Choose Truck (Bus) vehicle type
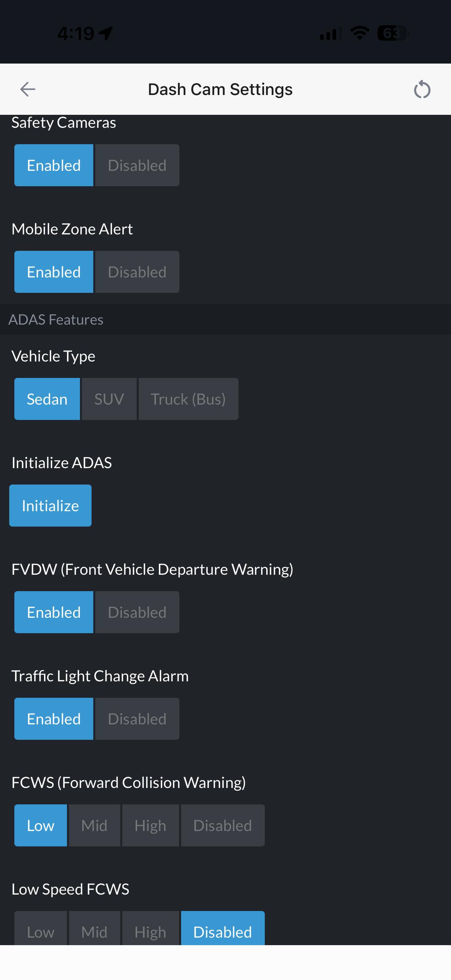Screen dimensions: 451x980 (x=188, y=399)
